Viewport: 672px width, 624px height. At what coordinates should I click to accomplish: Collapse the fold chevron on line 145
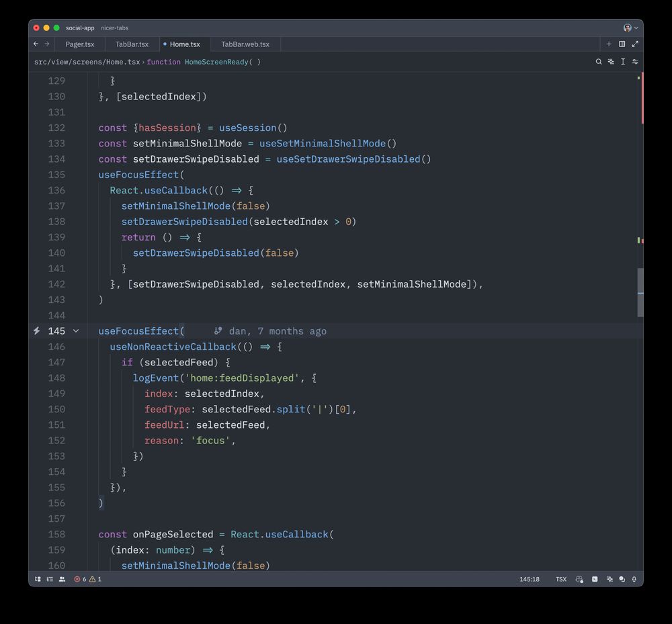pos(76,330)
